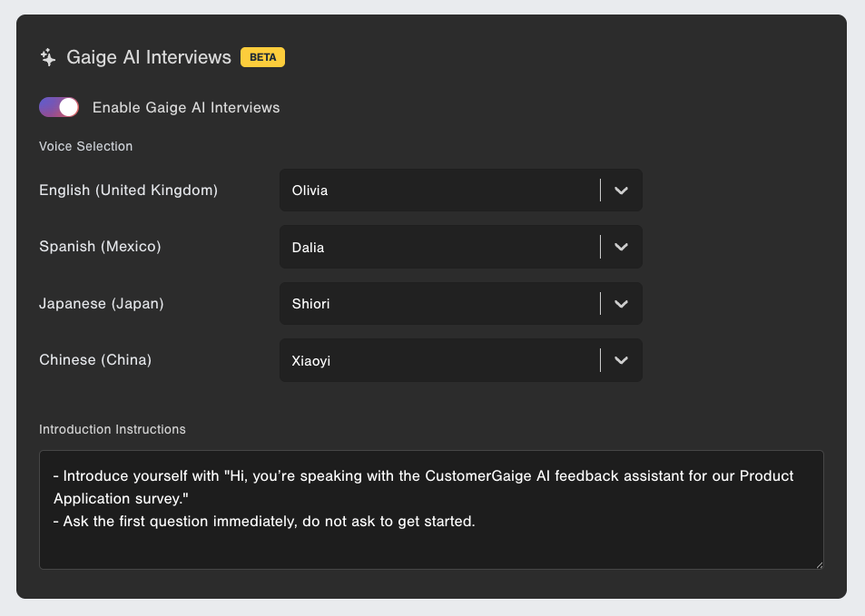This screenshot has height=616, width=865.
Task: Click the Voice Selection label
Action: [86, 146]
